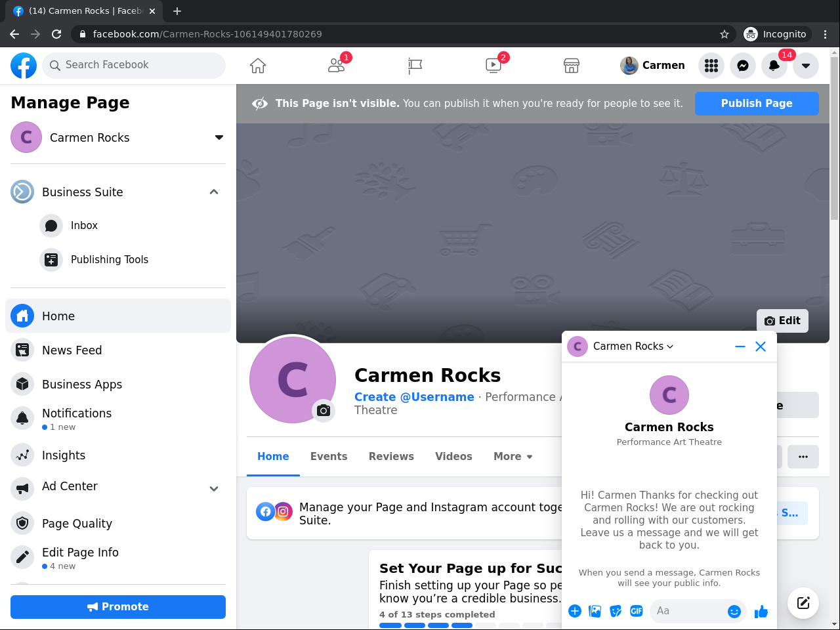This screenshot has height=630, width=840.
Task: Open the Messenger icon
Action: click(743, 66)
